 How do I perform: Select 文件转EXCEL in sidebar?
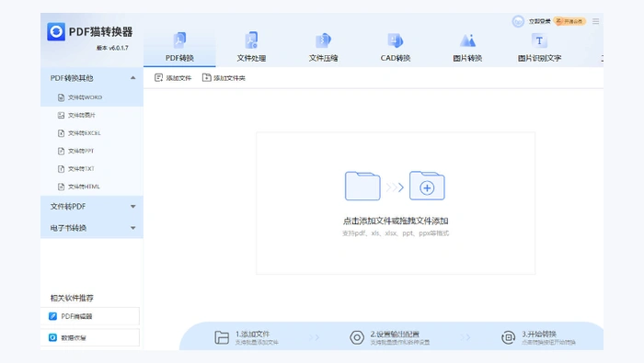[92, 133]
